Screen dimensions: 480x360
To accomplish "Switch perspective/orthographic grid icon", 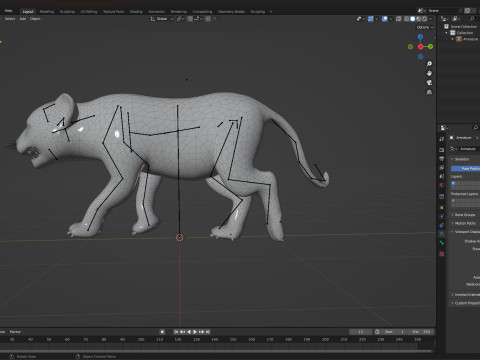I will (x=429, y=92).
